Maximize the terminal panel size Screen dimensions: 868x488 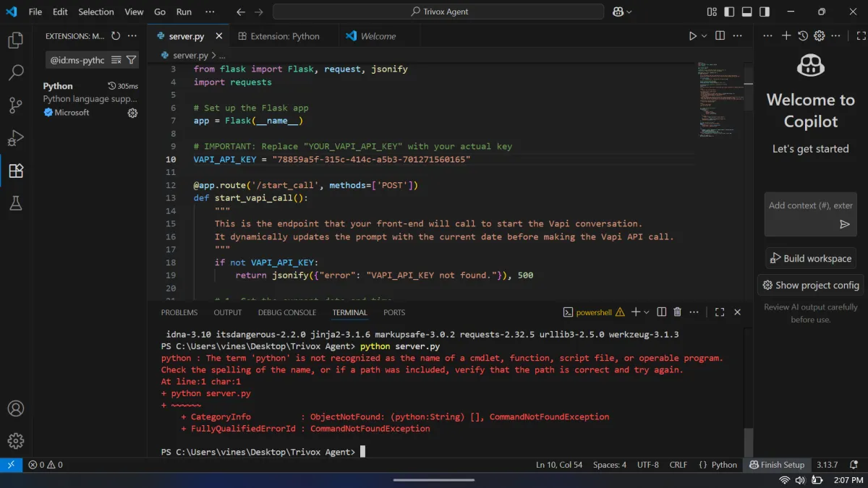coord(720,312)
